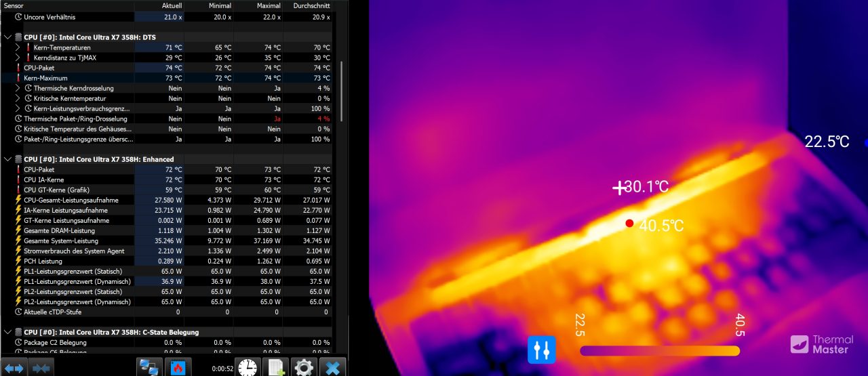The height and width of the screenshot is (376, 868).
Task: Expand the Kern-Temperaturen row
Action: point(18,47)
